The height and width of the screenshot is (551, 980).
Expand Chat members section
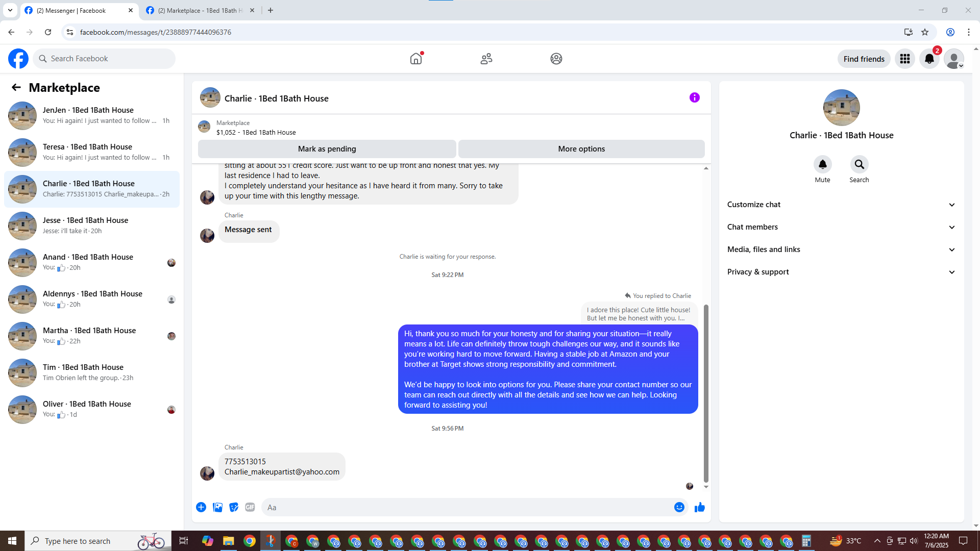pyautogui.click(x=841, y=227)
